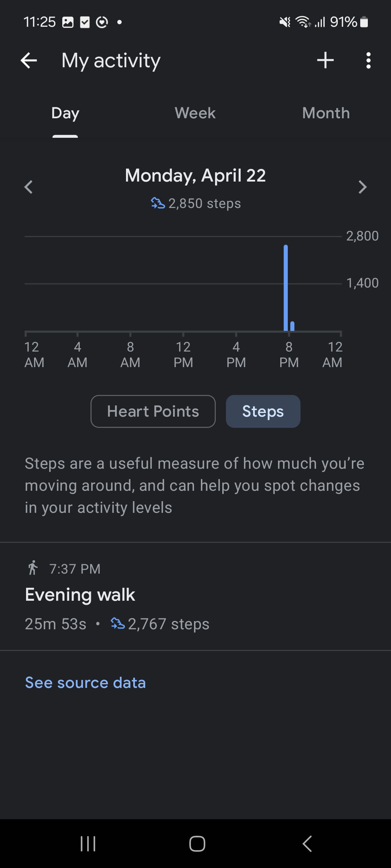Image resolution: width=391 pixels, height=868 pixels.
Task: Select the Steps chart toggle
Action: tap(263, 411)
